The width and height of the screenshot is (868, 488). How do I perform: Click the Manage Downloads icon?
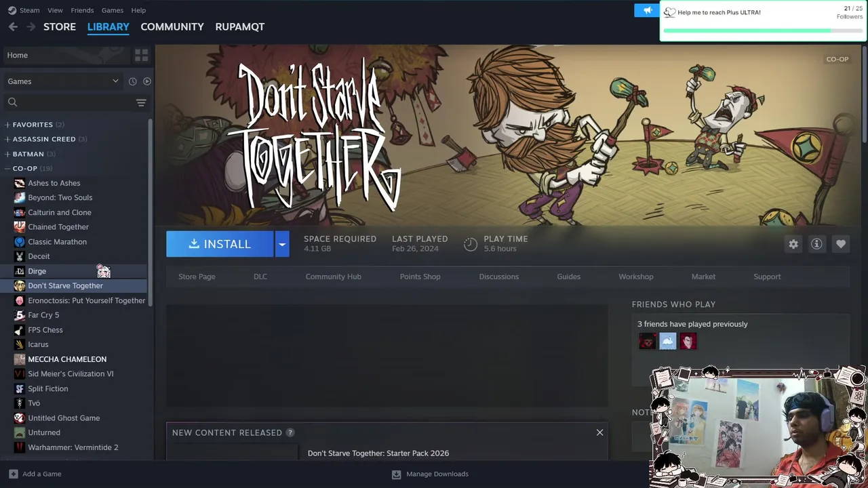tap(396, 474)
